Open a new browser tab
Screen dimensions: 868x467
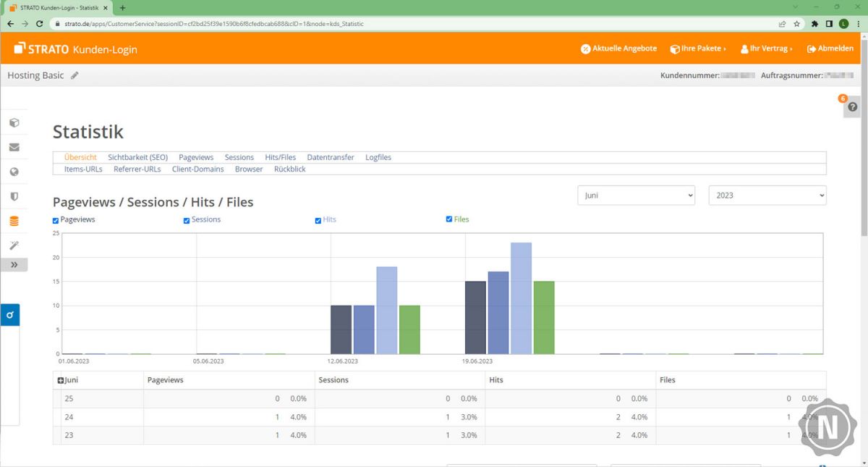pyautogui.click(x=122, y=7)
